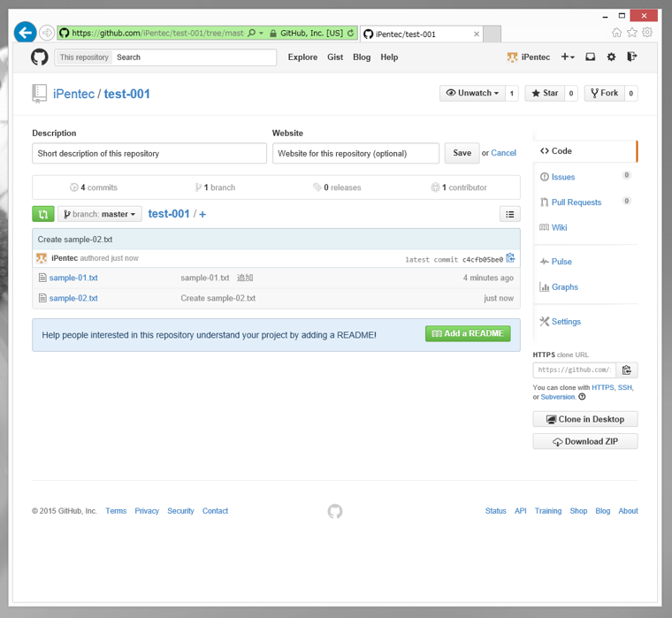Screen dimensions: 672x618
Task: Open browser tools gear icon
Action: click(647, 33)
